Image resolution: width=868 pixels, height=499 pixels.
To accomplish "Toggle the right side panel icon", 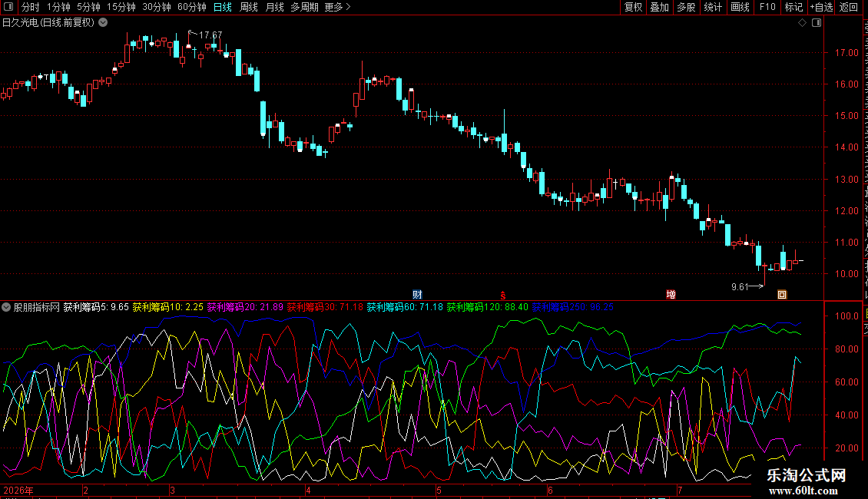I will pyautogui.click(x=817, y=23).
